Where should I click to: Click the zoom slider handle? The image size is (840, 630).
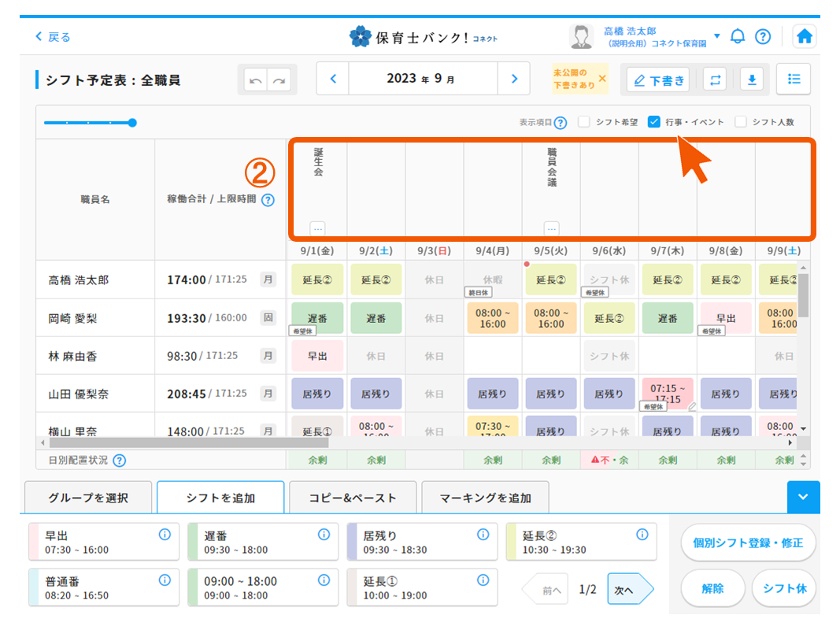(132, 123)
